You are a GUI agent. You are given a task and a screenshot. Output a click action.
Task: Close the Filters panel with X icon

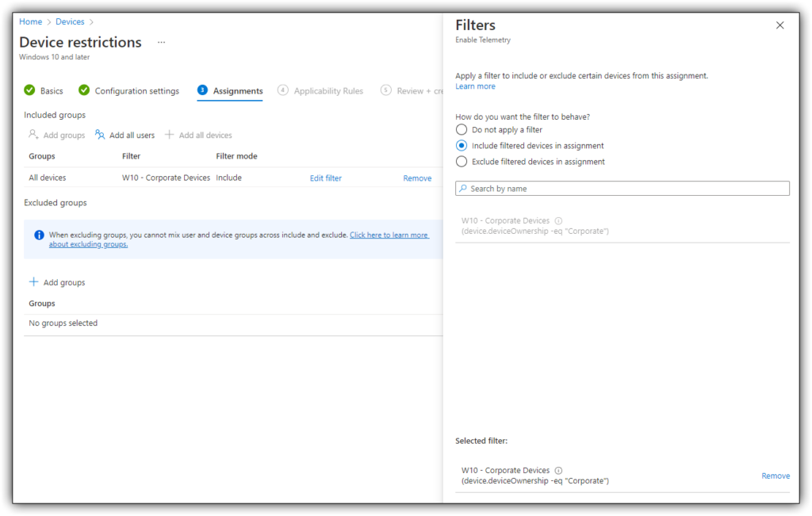780,25
